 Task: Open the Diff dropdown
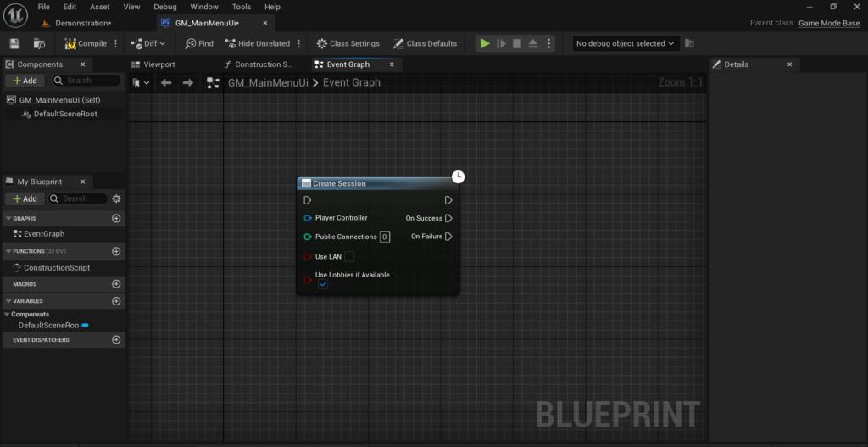tap(147, 43)
